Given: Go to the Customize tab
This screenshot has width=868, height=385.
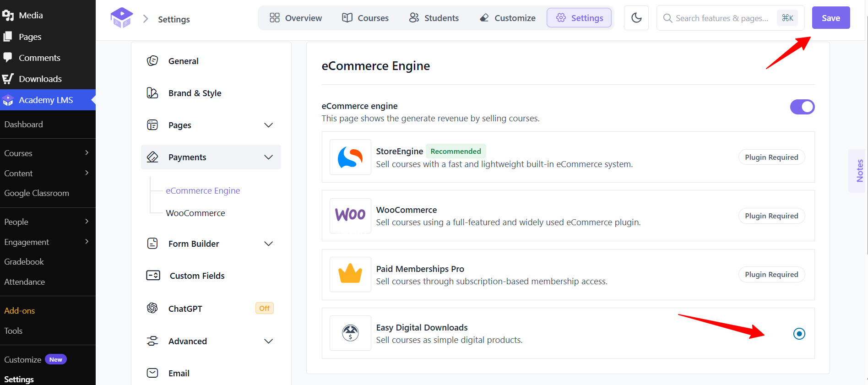Looking at the screenshot, I should [x=507, y=18].
